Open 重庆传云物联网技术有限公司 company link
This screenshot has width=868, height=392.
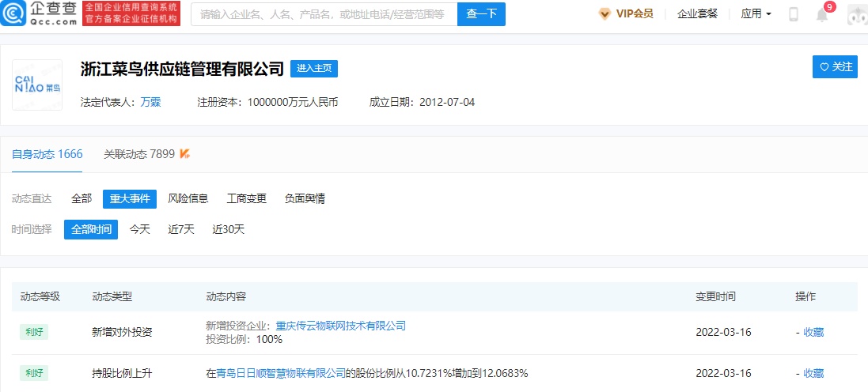click(x=340, y=326)
